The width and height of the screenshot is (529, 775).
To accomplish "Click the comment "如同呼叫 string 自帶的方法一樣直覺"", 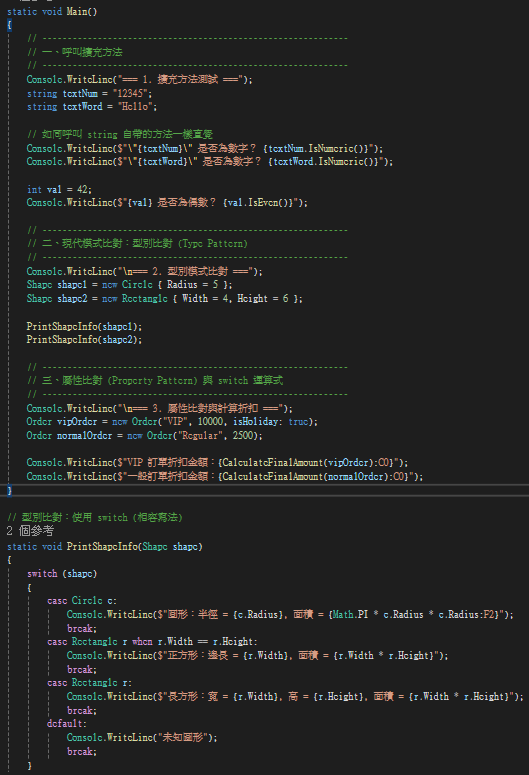I will click(120, 134).
